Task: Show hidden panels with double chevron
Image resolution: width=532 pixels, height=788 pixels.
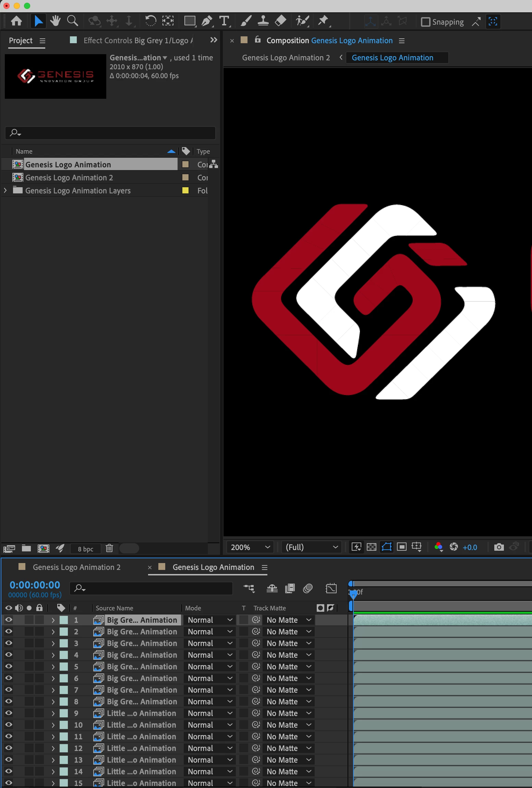Action: click(214, 40)
